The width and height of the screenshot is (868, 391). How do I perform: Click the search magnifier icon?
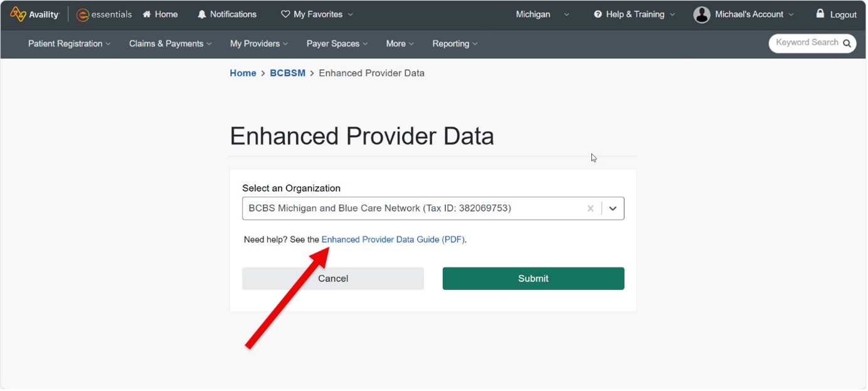pos(847,43)
